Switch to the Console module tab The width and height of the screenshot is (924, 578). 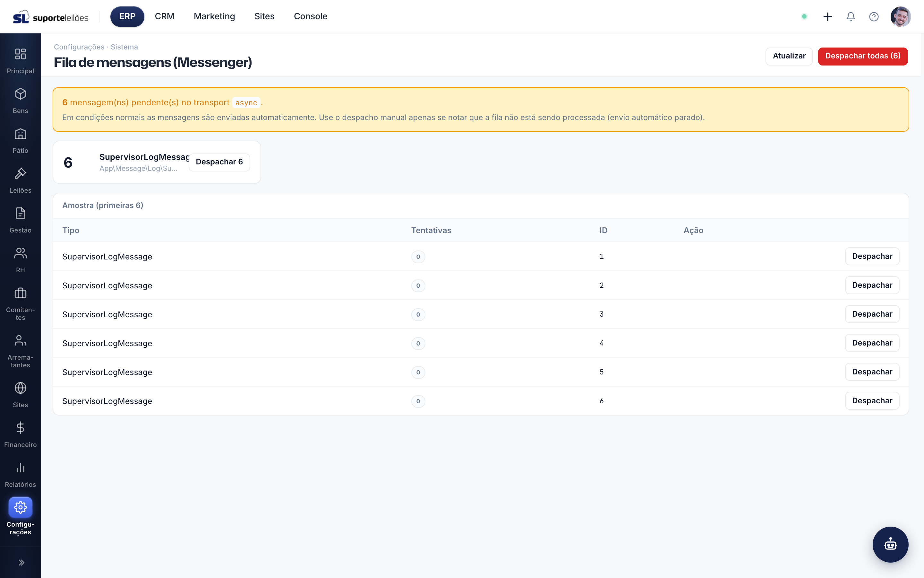pyautogui.click(x=311, y=16)
